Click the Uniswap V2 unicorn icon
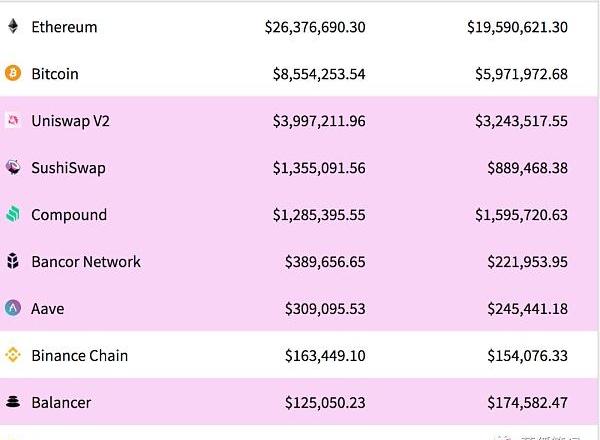The height and width of the screenshot is (440, 600). pos(13,121)
